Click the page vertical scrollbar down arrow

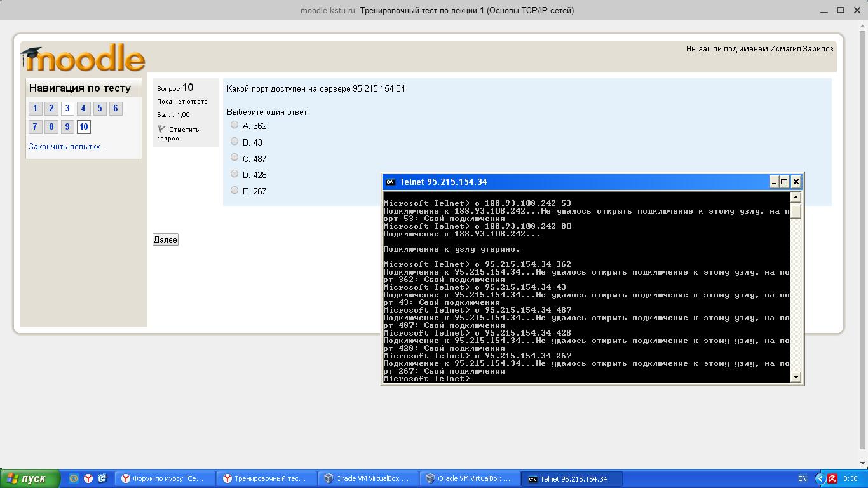pos(862,463)
